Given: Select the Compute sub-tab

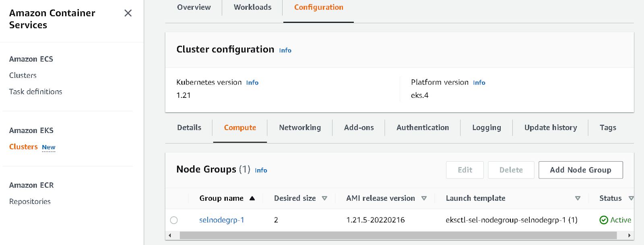Looking at the screenshot, I should click(x=240, y=128).
